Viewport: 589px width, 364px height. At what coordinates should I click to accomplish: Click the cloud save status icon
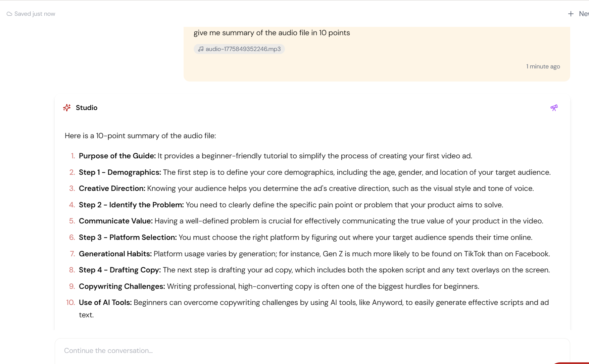point(9,14)
